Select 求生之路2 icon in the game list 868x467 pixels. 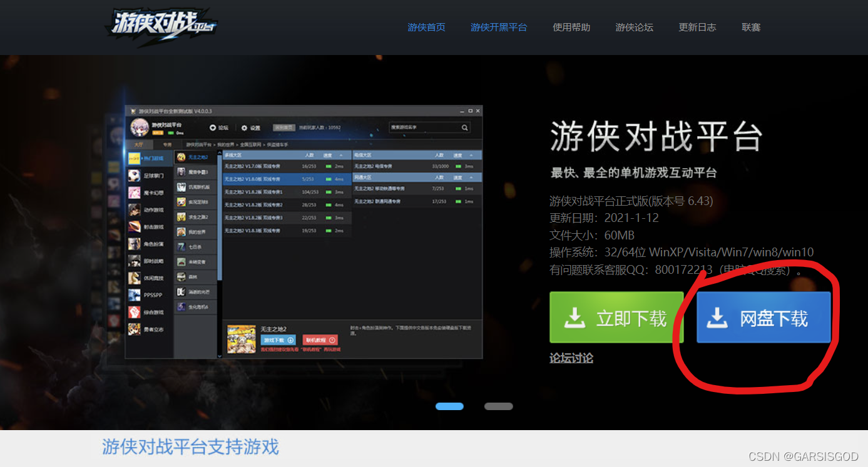pos(181,217)
